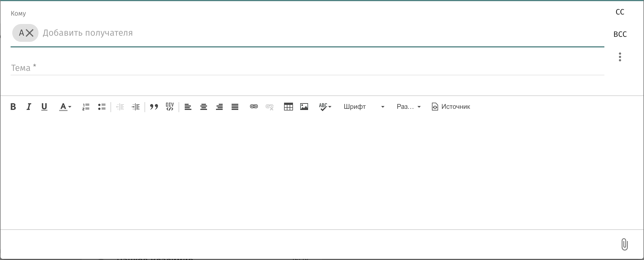Click the Тема subject field
The image size is (644, 260).
pos(307,68)
